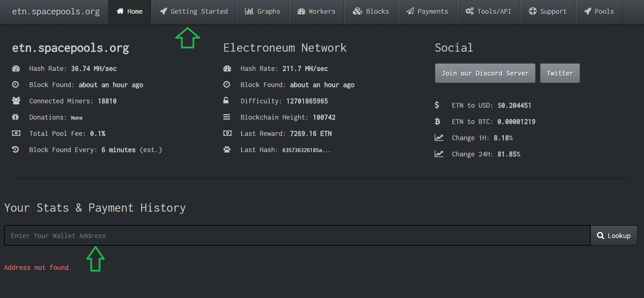Screen dimensions: 644x298
Task: Click the Block Found Every history icon
Action: pyautogui.click(x=16, y=150)
